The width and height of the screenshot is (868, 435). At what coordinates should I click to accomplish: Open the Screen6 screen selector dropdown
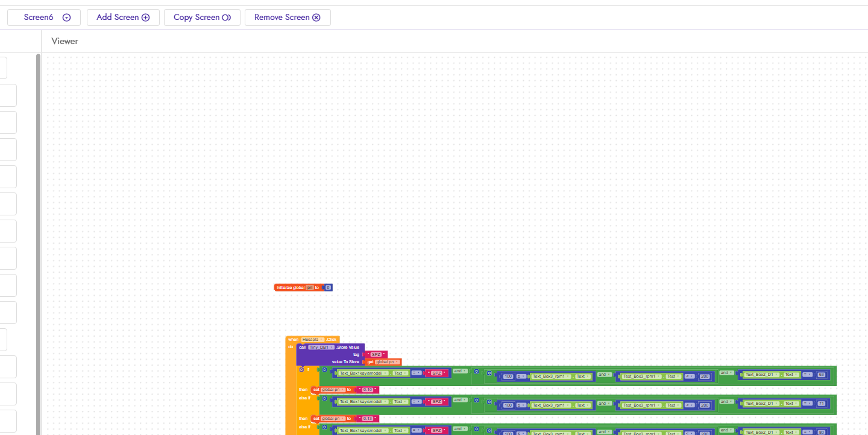(66, 17)
